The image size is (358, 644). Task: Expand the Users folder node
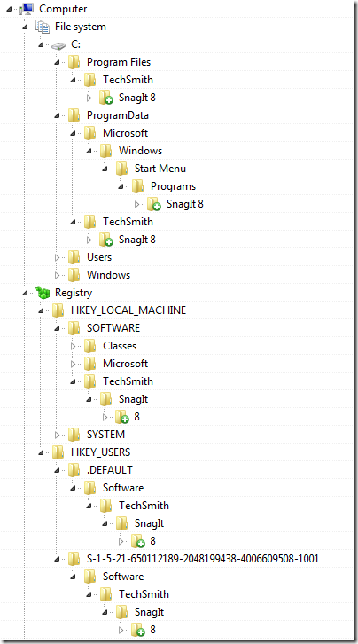pos(58,257)
